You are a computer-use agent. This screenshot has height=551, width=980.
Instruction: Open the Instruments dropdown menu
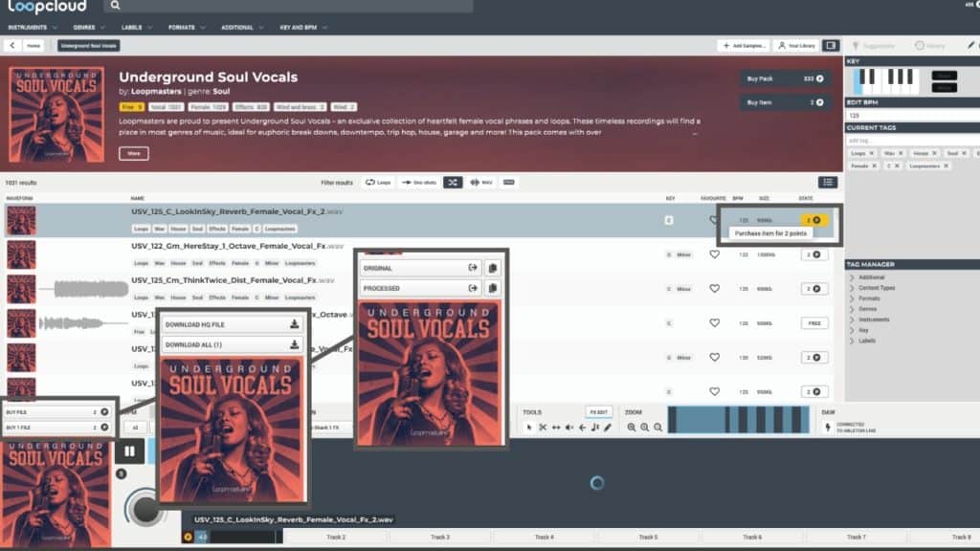coord(31,28)
